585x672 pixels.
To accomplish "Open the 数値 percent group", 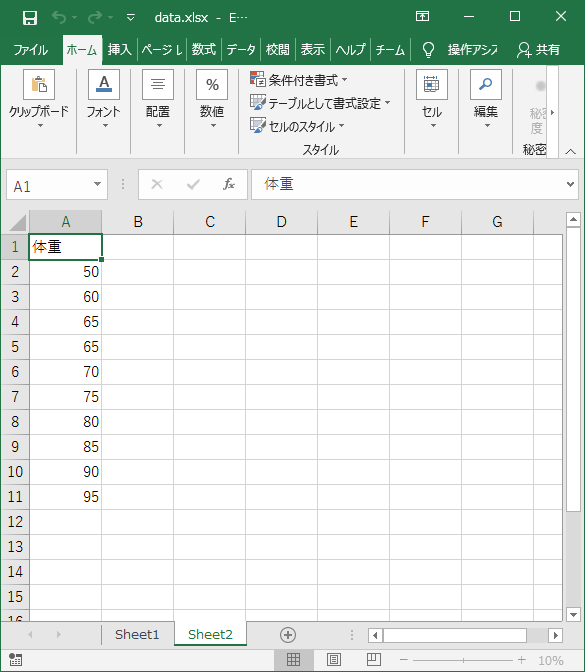I will click(x=212, y=99).
